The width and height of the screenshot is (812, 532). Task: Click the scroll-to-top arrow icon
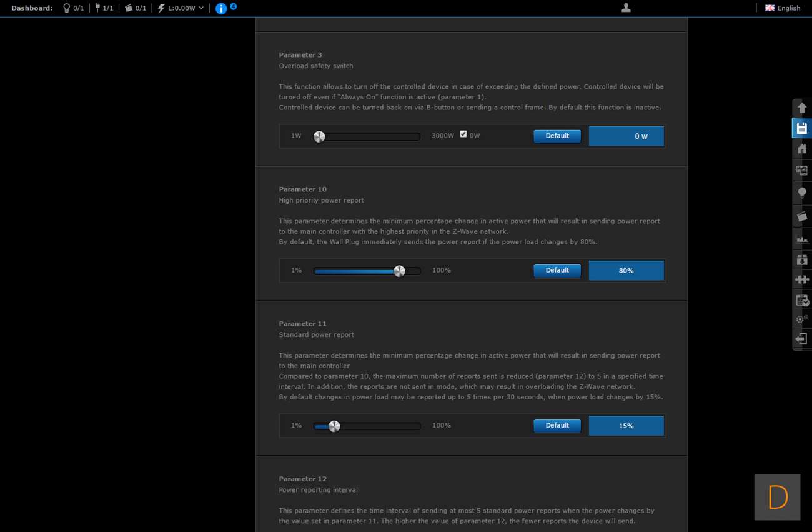801,108
